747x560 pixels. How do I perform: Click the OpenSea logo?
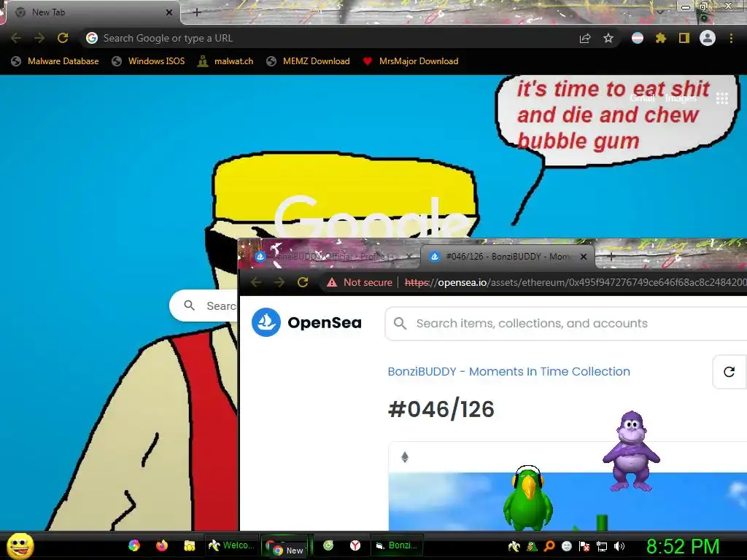(x=306, y=322)
